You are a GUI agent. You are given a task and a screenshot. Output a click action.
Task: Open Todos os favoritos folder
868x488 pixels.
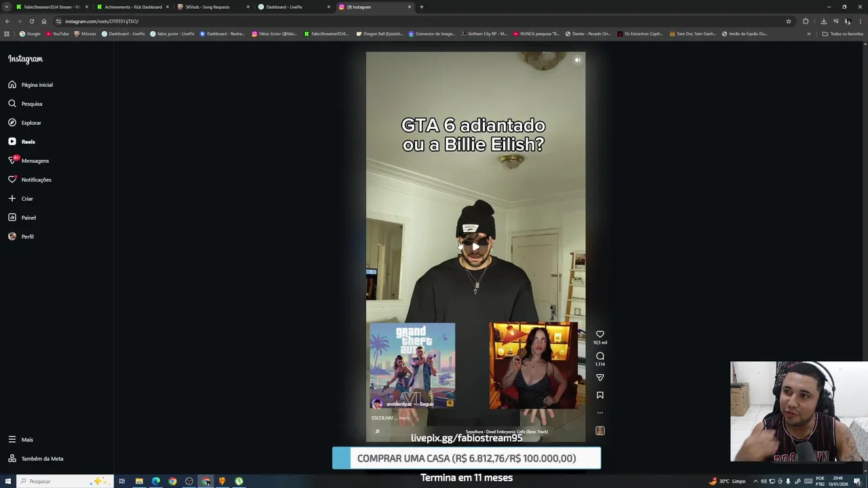[x=842, y=34]
